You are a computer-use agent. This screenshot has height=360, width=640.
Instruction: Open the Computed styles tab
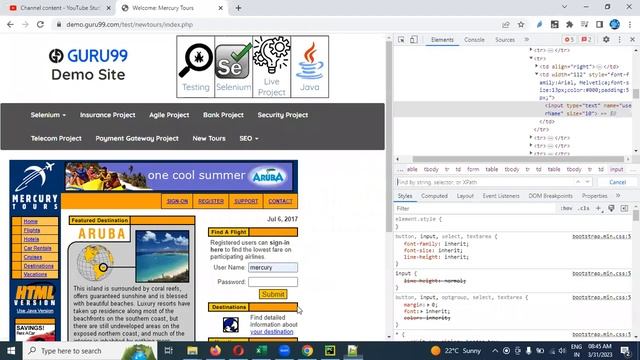tap(434, 196)
